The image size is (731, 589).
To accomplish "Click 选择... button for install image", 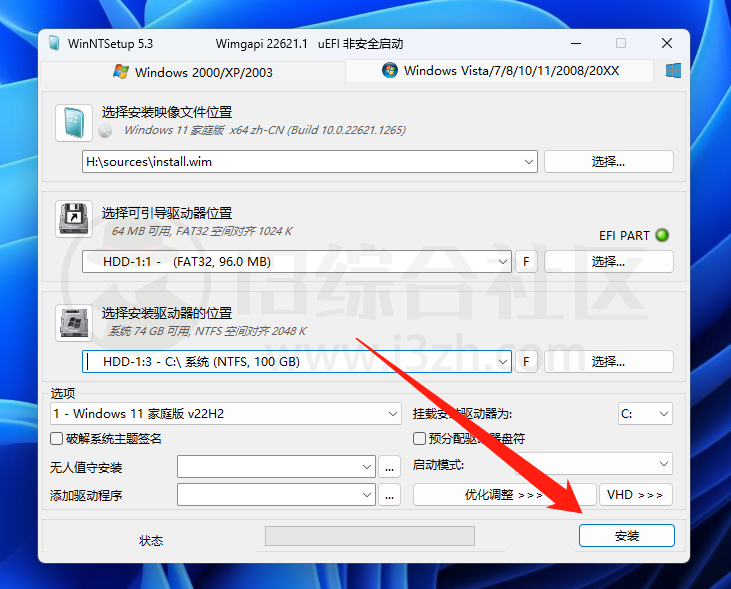I will click(x=608, y=162).
